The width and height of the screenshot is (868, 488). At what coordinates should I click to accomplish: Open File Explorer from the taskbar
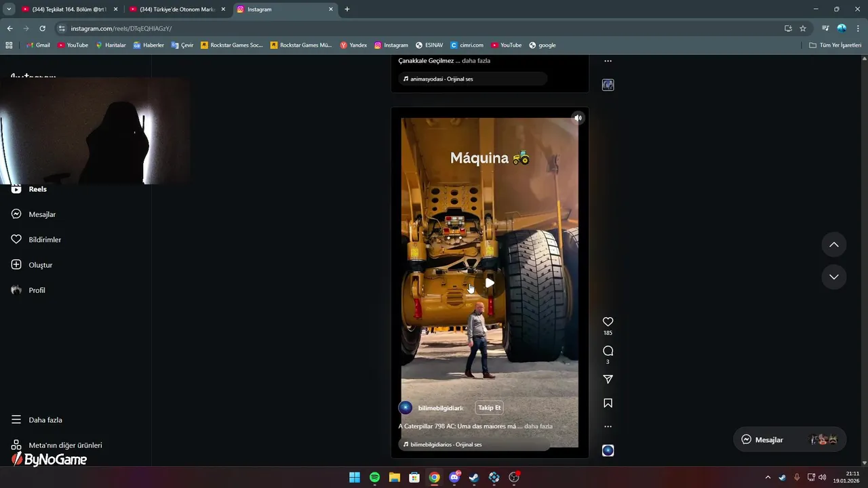coord(395,477)
